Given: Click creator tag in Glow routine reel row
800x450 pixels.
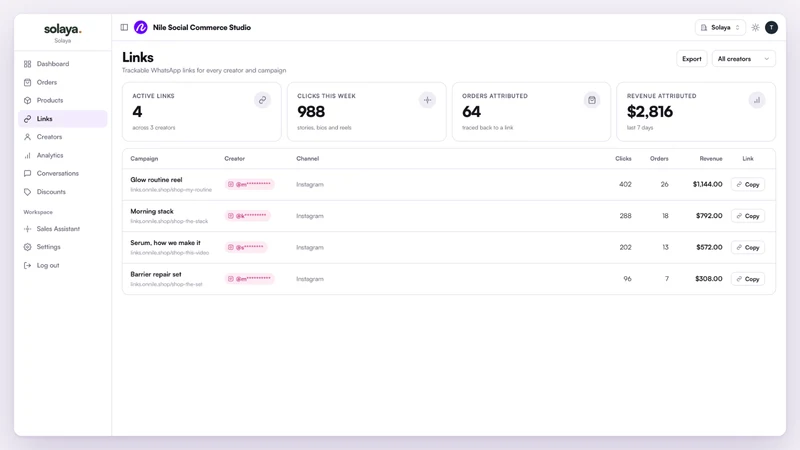Looking at the screenshot, I should (x=249, y=184).
